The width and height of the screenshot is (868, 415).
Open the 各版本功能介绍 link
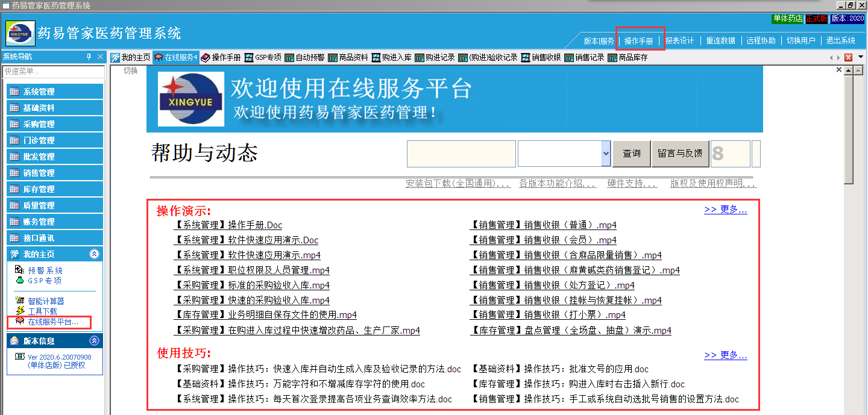558,184
